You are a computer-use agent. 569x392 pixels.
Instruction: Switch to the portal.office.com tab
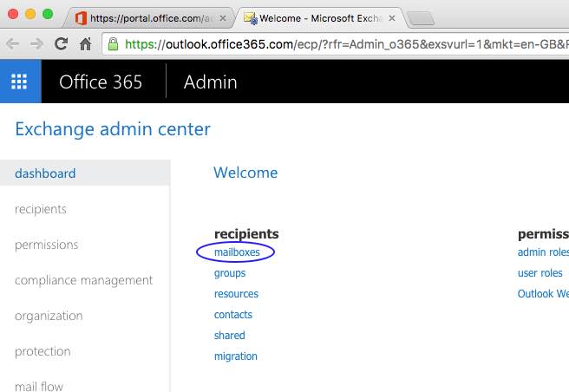pyautogui.click(x=149, y=18)
